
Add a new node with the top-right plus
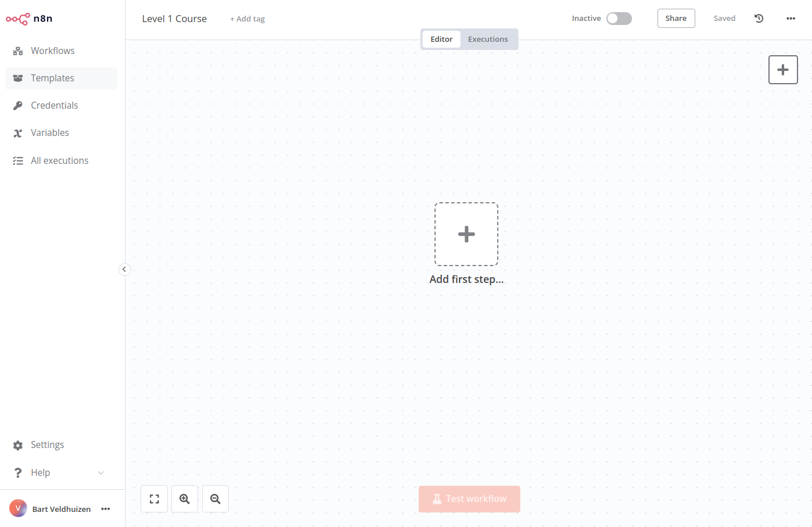[x=783, y=69]
